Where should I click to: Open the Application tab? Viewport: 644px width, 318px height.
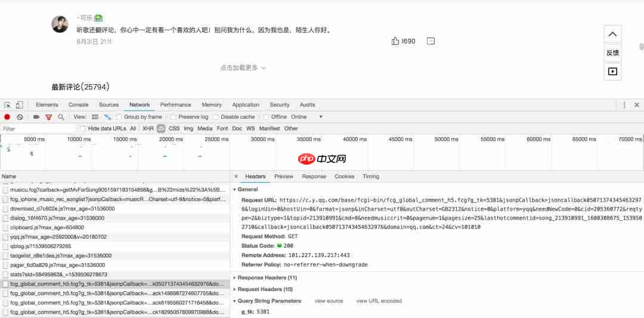246,105
